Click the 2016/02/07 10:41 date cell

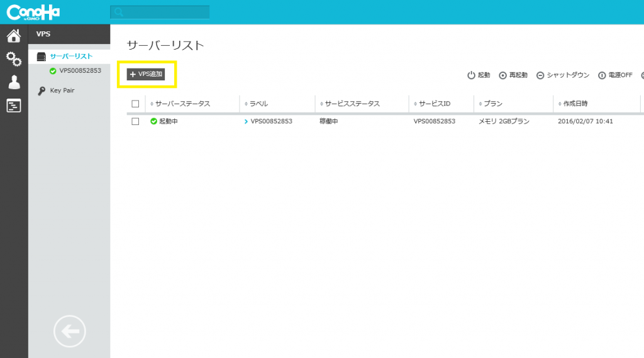coord(586,121)
